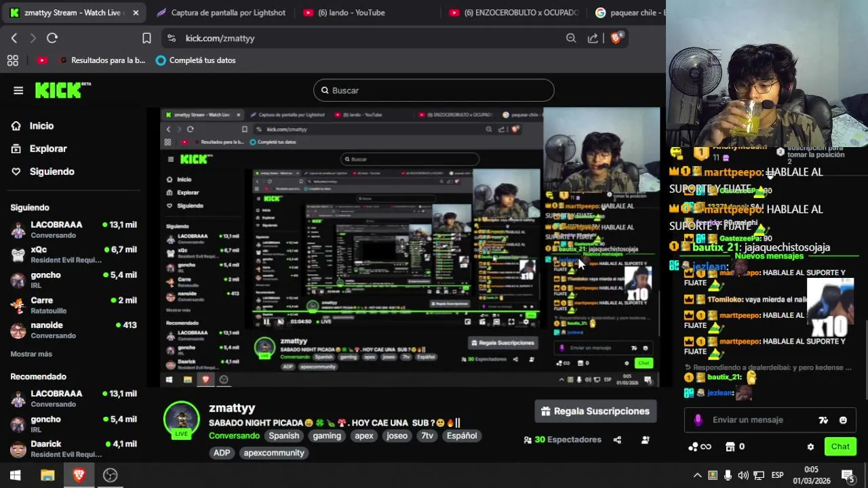Share the zmattyy stream
Viewport: 868px width, 488px height.
tap(617, 440)
